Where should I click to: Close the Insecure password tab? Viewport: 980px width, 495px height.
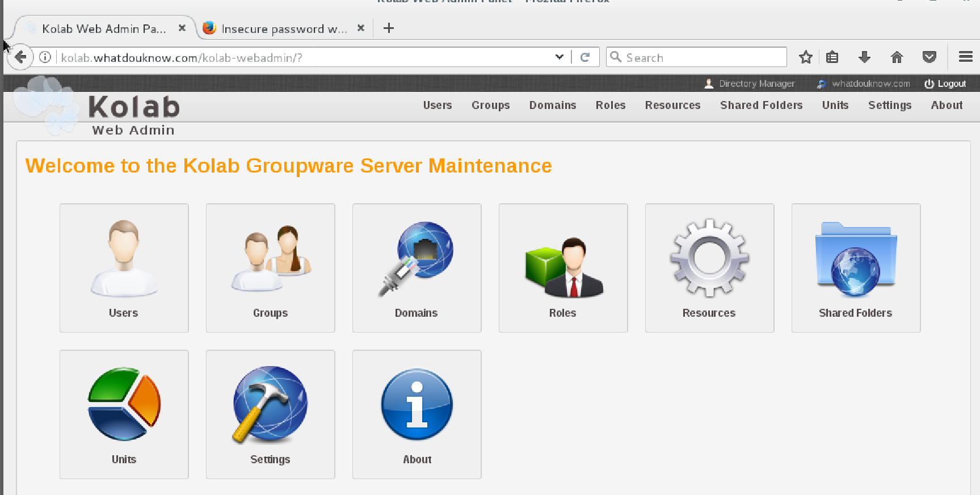[360, 28]
